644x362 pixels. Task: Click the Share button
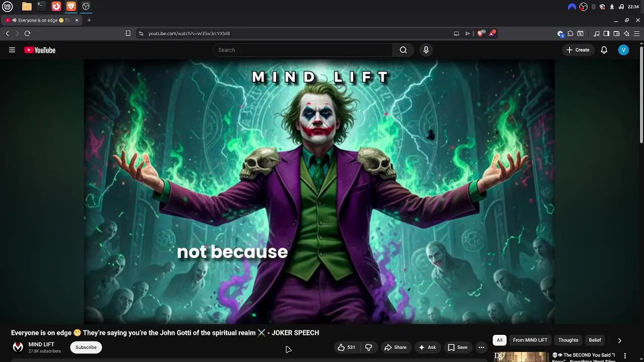(395, 347)
